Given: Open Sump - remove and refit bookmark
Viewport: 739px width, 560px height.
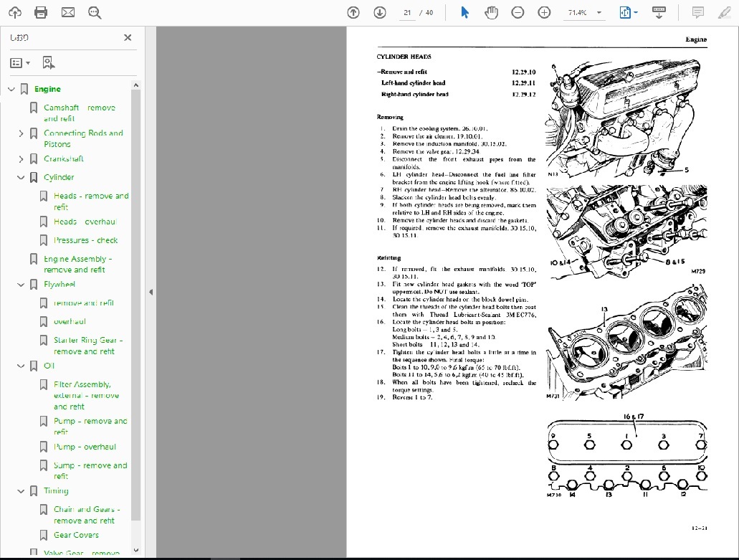Looking at the screenshot, I should pyautogui.click(x=90, y=470).
